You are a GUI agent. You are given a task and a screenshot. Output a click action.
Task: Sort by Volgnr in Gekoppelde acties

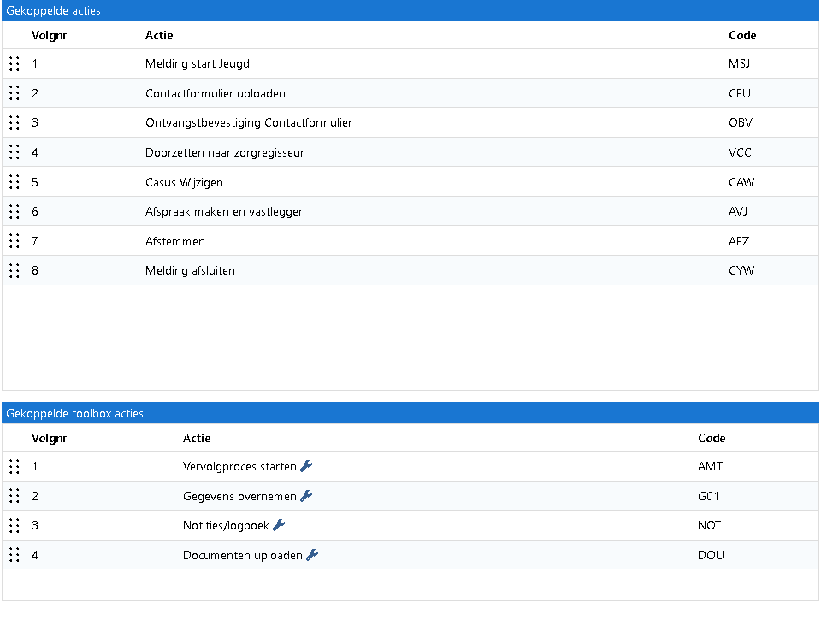coord(49,35)
